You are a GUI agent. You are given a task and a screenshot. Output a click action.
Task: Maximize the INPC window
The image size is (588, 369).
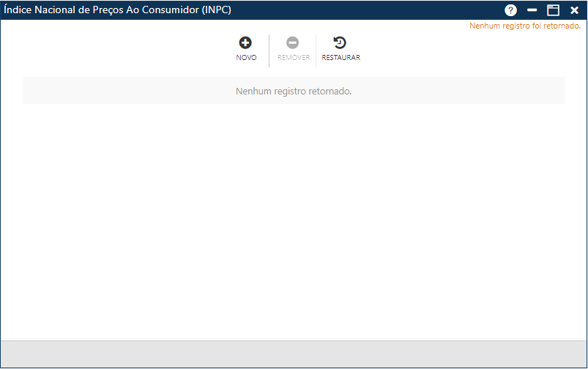[x=554, y=10]
